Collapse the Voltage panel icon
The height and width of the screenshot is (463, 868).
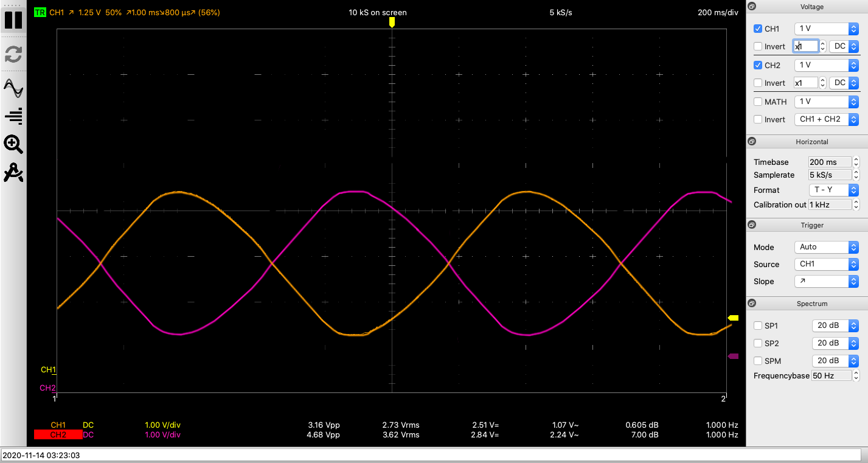tap(752, 7)
